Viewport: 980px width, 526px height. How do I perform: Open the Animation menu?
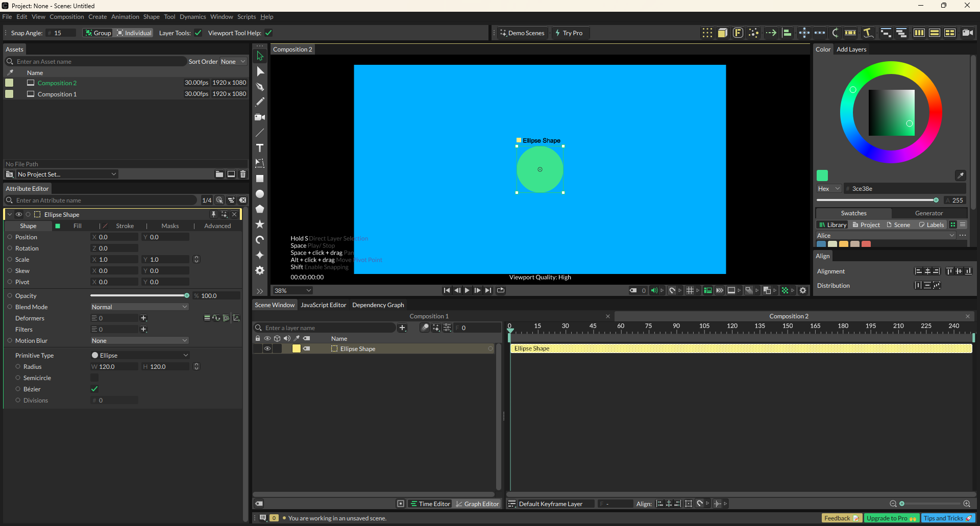[125, 17]
